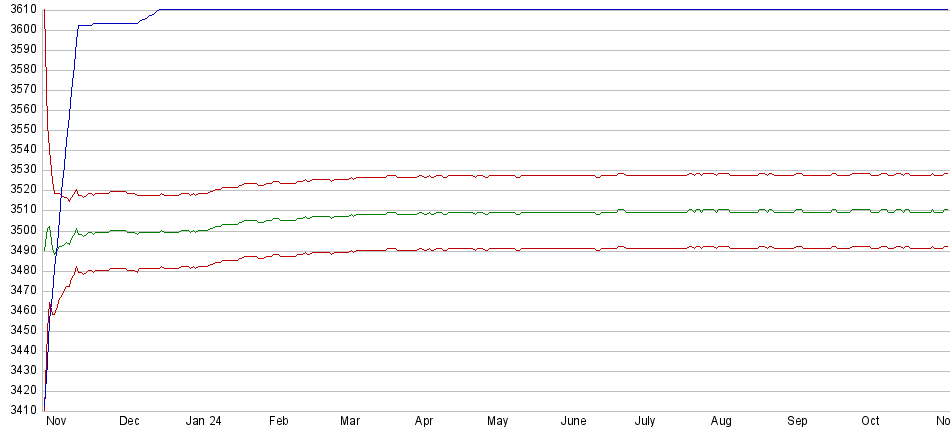Click the 'Jan 24' x-axis label
Image resolution: width=950 pixels, height=435 pixels.
pyautogui.click(x=203, y=422)
